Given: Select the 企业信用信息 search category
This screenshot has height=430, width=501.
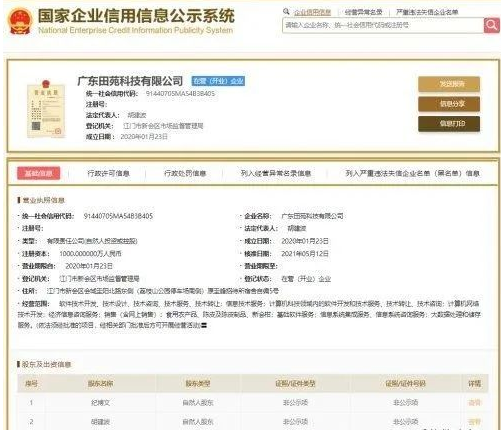Looking at the screenshot, I should tap(312, 12).
